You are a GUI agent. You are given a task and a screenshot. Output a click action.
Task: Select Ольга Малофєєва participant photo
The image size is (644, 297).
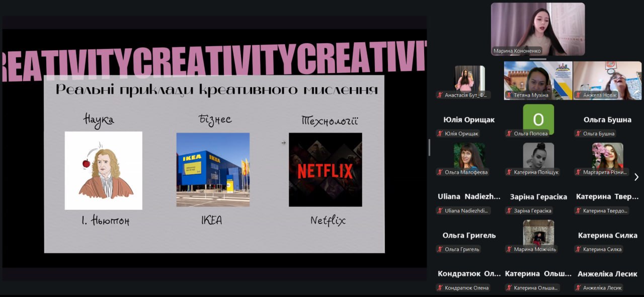(469, 156)
